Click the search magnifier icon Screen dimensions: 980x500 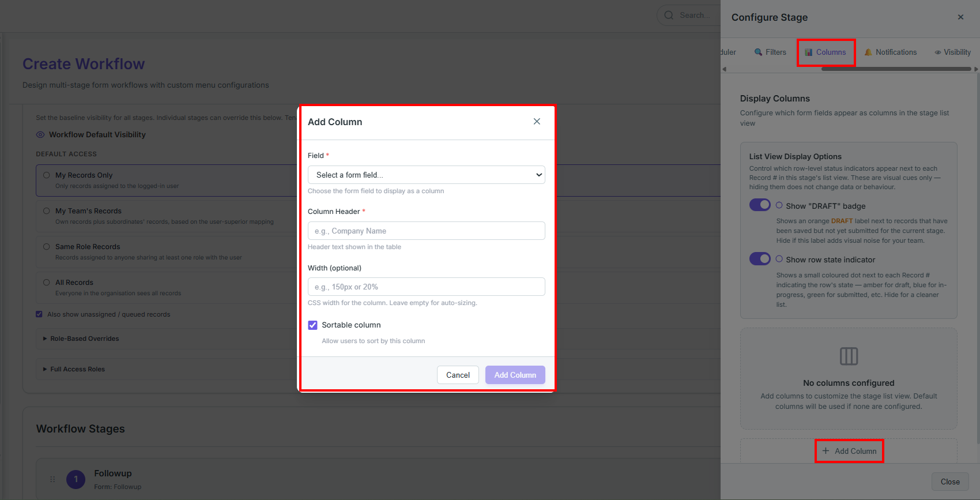669,15
